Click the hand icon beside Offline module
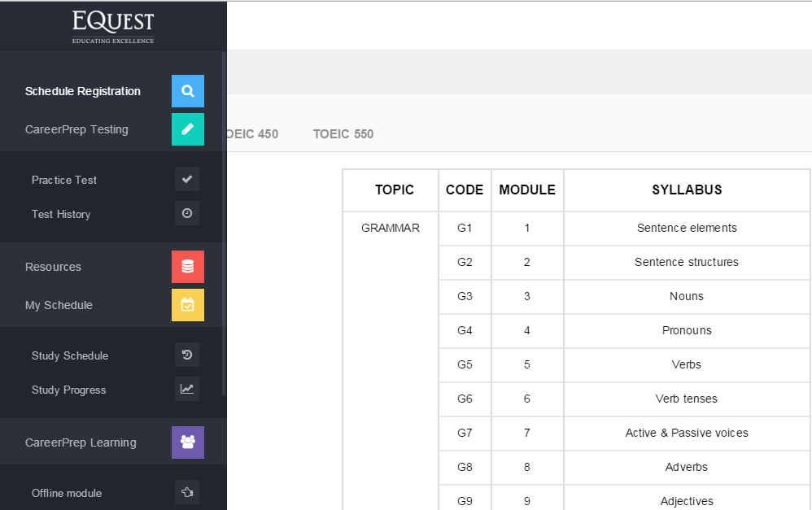812x510 pixels. tap(187, 492)
